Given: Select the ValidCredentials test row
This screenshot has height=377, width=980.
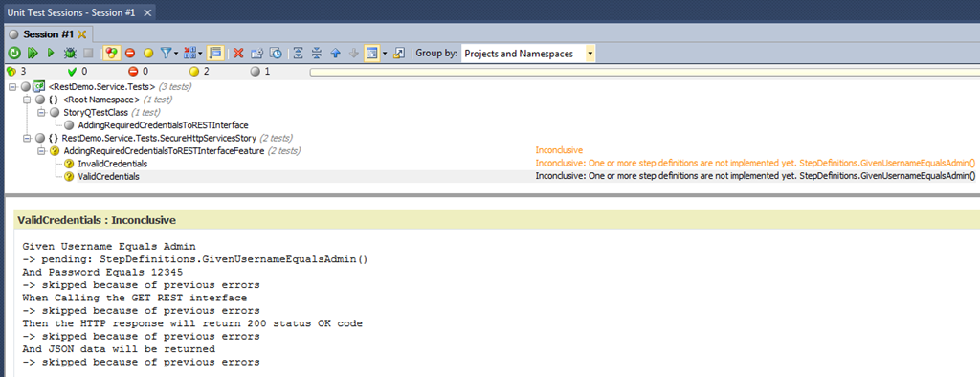Looking at the screenshot, I should [x=109, y=177].
